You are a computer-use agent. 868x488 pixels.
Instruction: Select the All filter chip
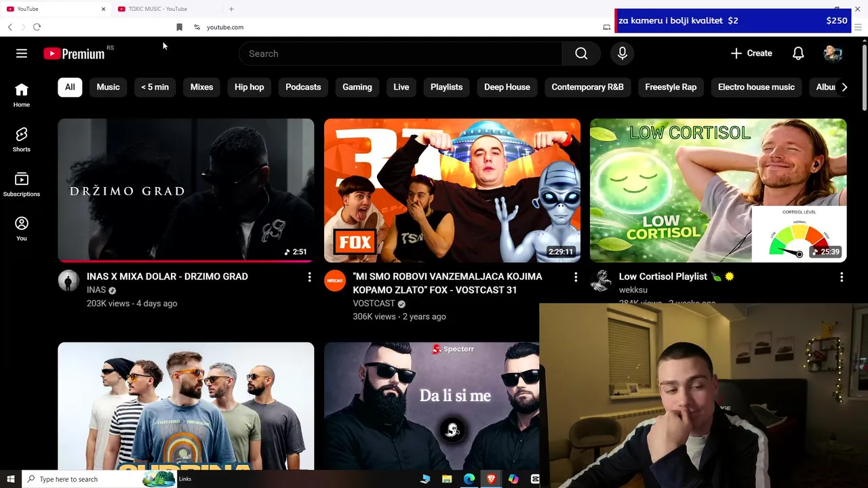(x=70, y=87)
